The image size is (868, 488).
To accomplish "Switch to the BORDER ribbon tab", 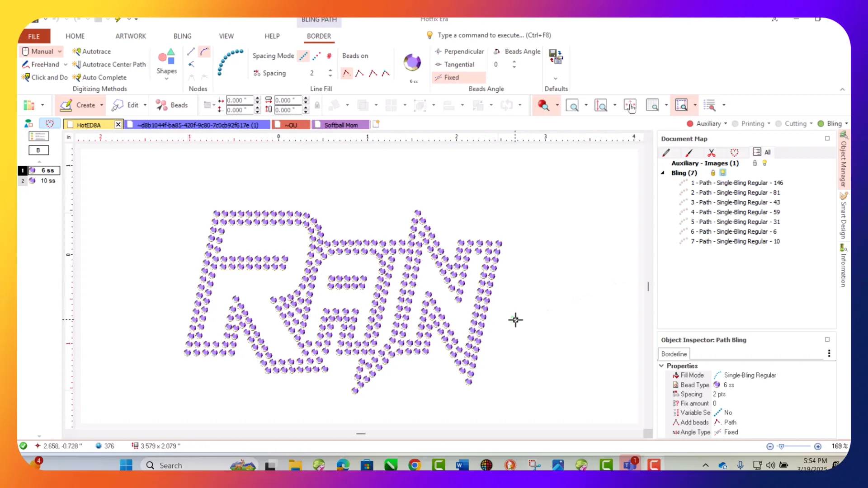I will tap(319, 36).
